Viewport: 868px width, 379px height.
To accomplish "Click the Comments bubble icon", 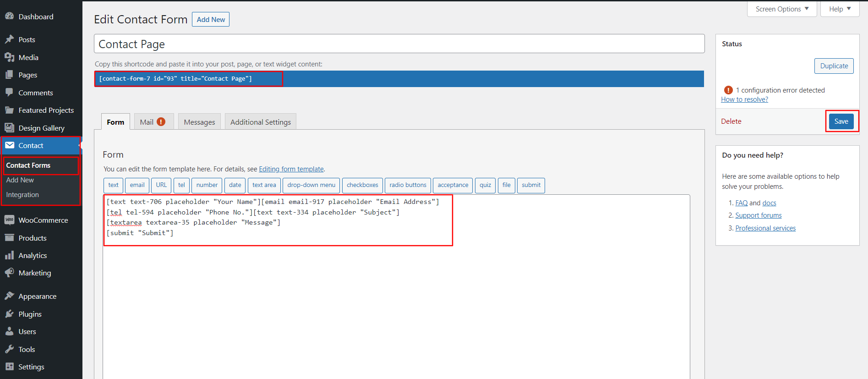I will 9,93.
